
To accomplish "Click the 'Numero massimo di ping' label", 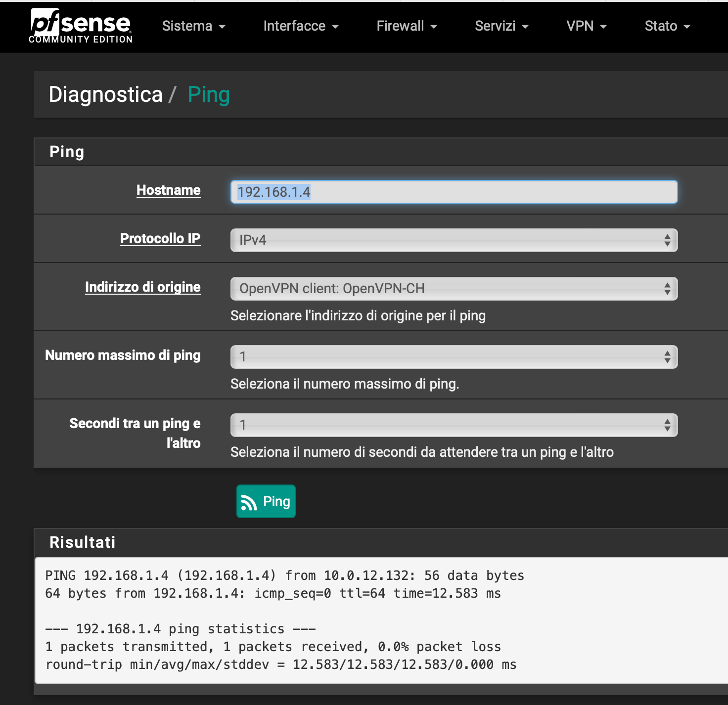I will [x=123, y=355].
